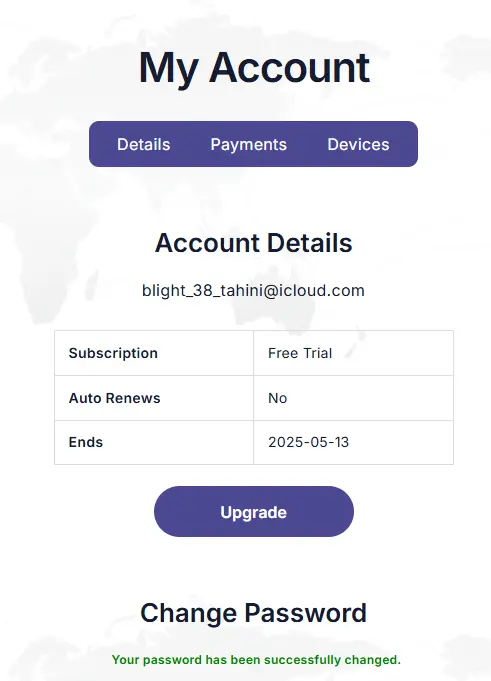Click the word 'My' in the page title

169,69
